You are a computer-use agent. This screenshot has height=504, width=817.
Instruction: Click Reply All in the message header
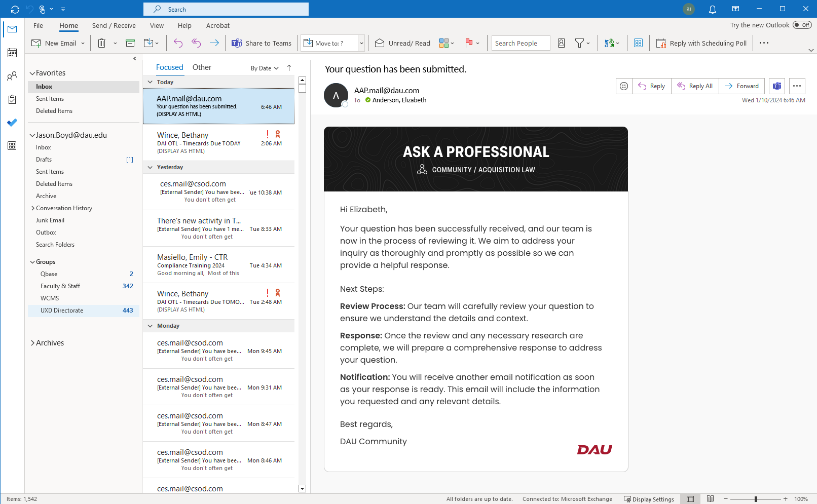pyautogui.click(x=695, y=86)
